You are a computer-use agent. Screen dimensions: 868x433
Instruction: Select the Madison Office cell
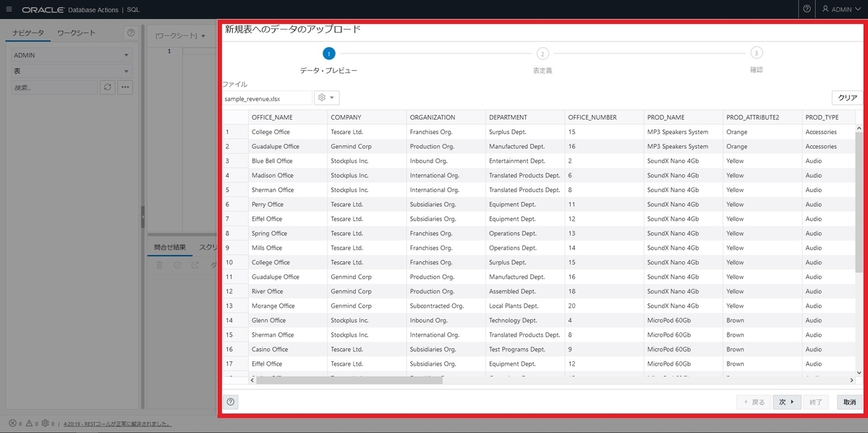[x=287, y=175]
